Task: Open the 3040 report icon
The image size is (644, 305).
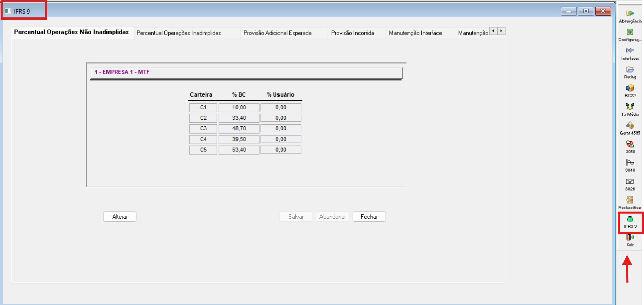Action: (630, 166)
